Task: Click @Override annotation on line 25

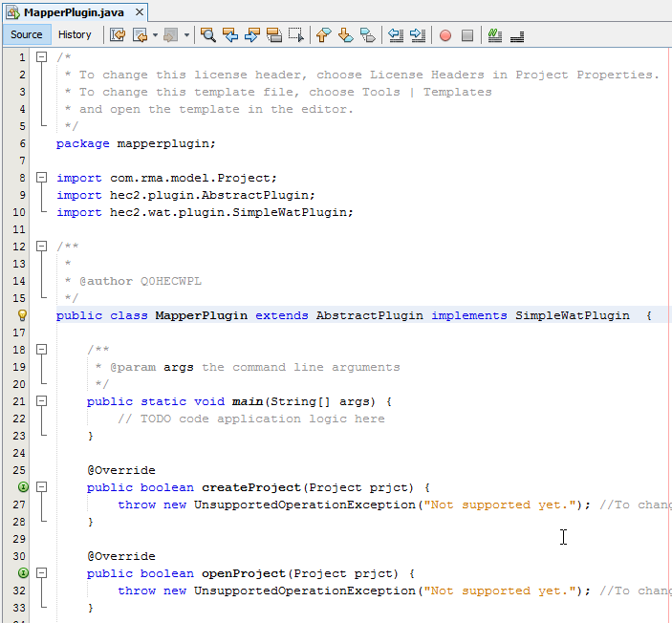Action: (121, 470)
